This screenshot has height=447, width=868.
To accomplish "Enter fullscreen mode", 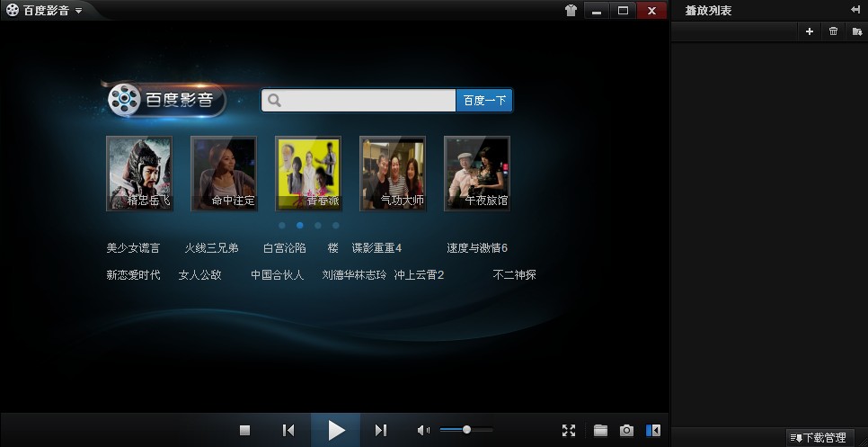I will (x=569, y=431).
